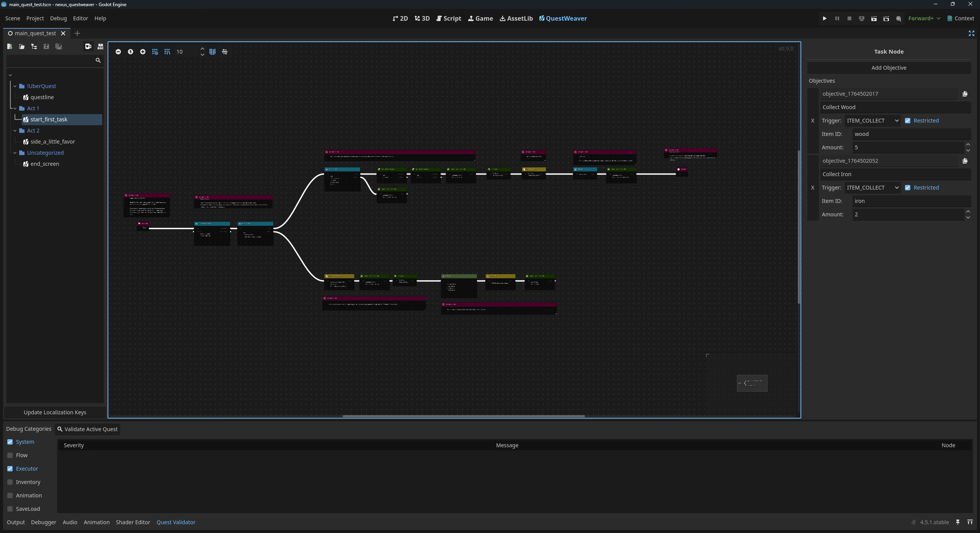Switch to the Debugger bottom tab
The height and width of the screenshot is (533, 980).
(x=43, y=522)
